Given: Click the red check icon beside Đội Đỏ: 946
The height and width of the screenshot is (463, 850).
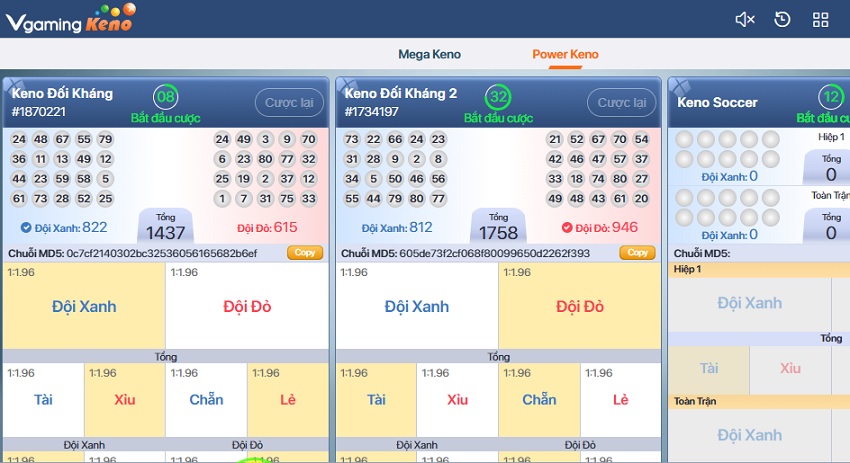Looking at the screenshot, I should pos(566,228).
